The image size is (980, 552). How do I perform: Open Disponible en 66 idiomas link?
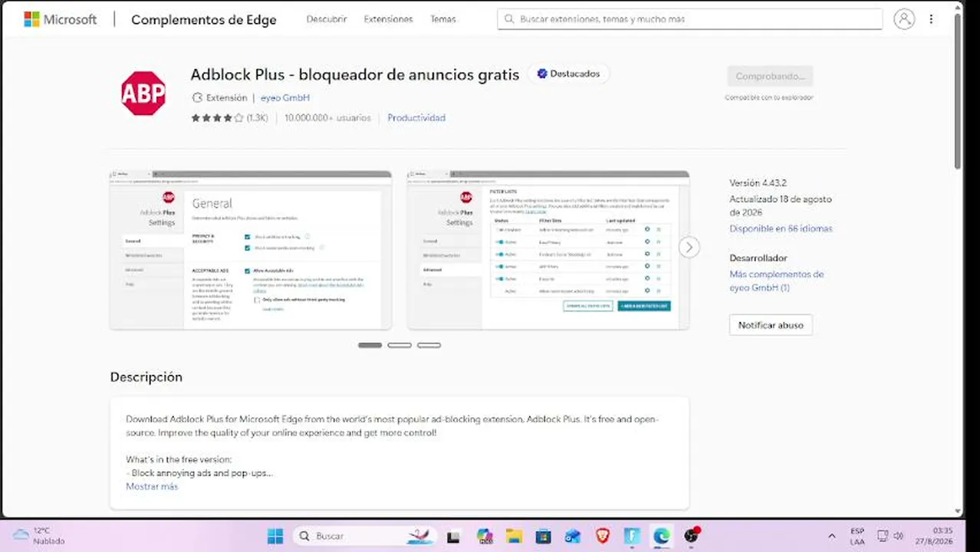pyautogui.click(x=781, y=228)
